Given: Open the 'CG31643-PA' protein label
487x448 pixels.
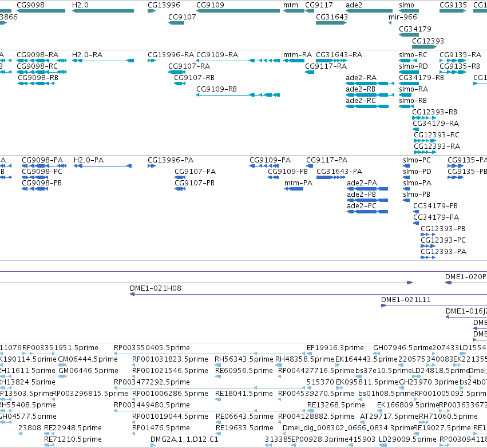Looking at the screenshot, I should click(339, 172).
